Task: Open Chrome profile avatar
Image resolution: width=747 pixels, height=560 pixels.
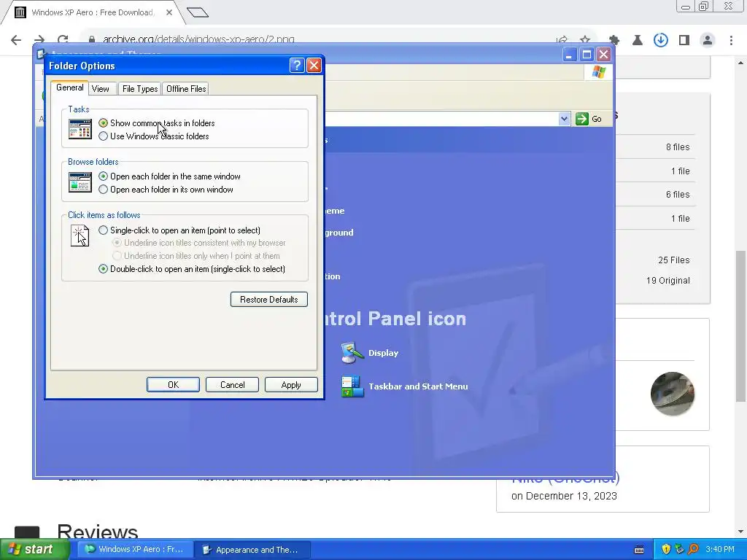Action: coord(708,41)
